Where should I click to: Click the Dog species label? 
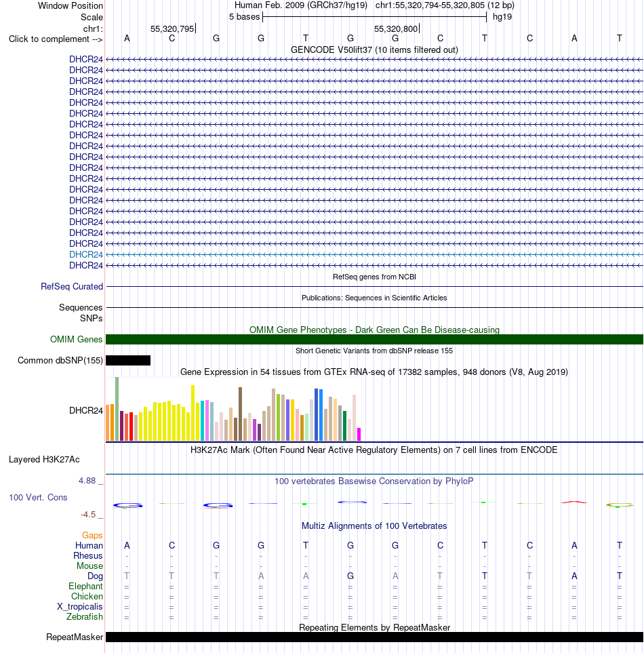click(x=95, y=576)
